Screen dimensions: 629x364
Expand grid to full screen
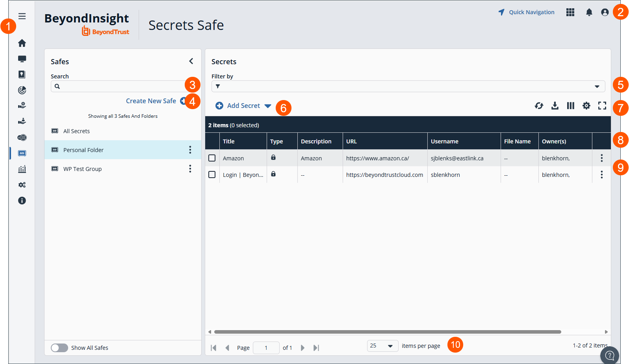click(x=602, y=106)
